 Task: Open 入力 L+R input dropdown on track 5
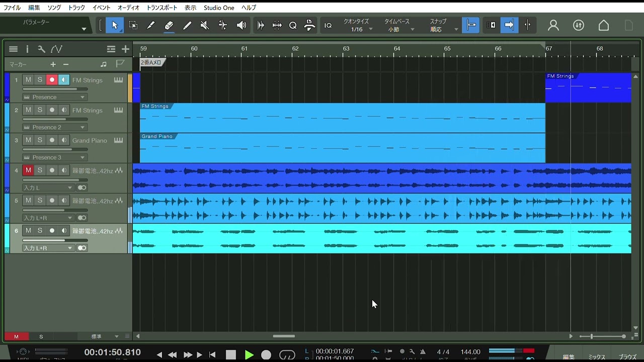(x=48, y=218)
